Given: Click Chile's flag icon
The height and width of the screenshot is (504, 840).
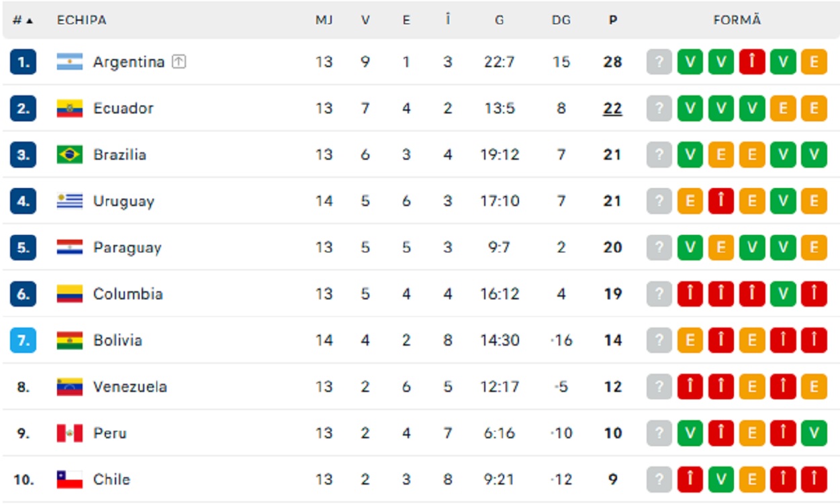Looking at the screenshot, I should (69, 479).
